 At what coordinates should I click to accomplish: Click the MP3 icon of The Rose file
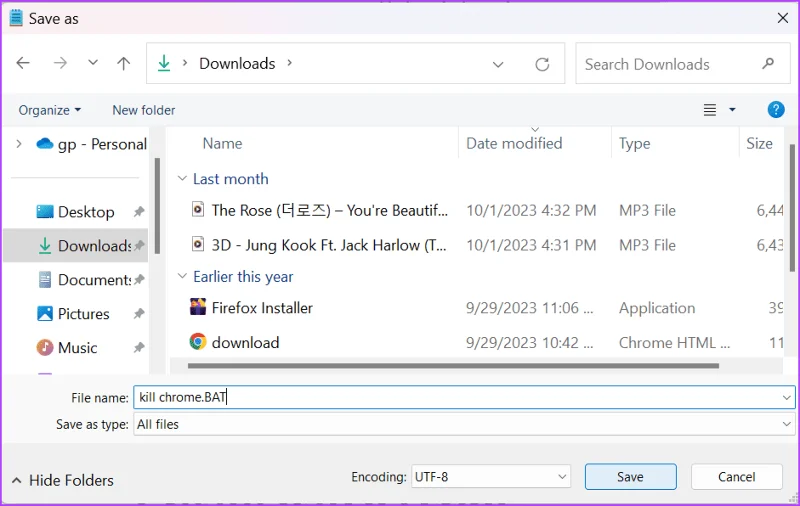pyautogui.click(x=198, y=209)
